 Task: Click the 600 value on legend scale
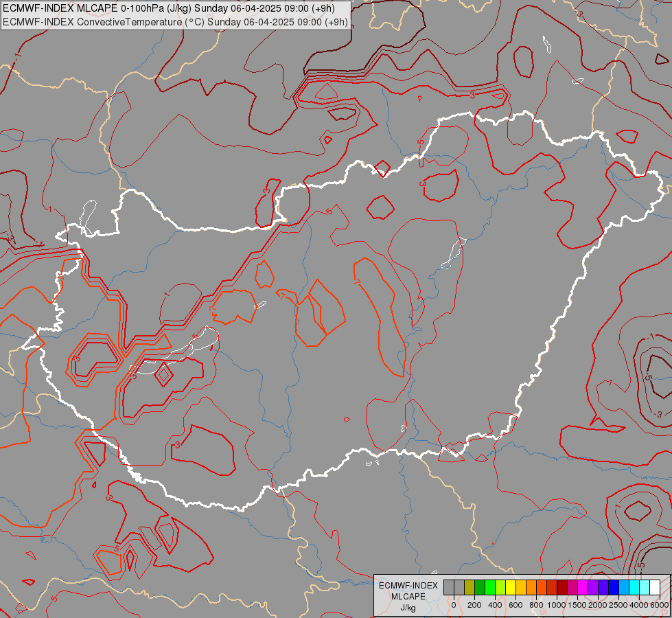[x=515, y=605]
